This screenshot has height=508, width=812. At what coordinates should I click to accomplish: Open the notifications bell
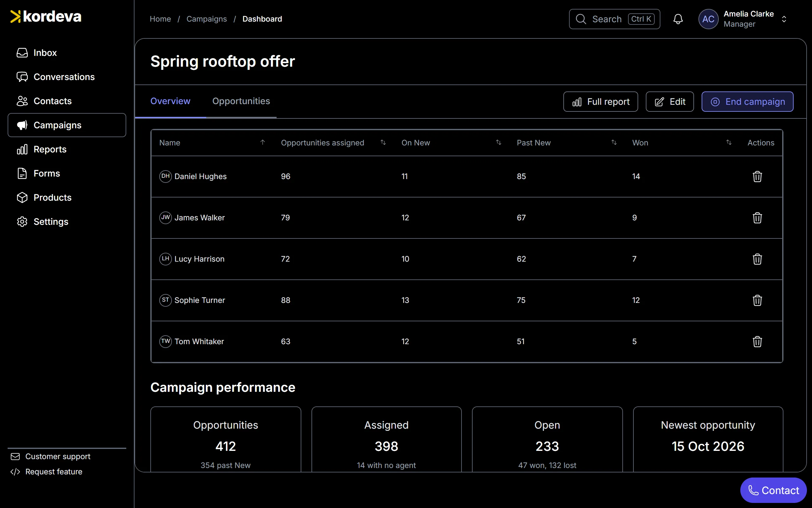tap(678, 19)
